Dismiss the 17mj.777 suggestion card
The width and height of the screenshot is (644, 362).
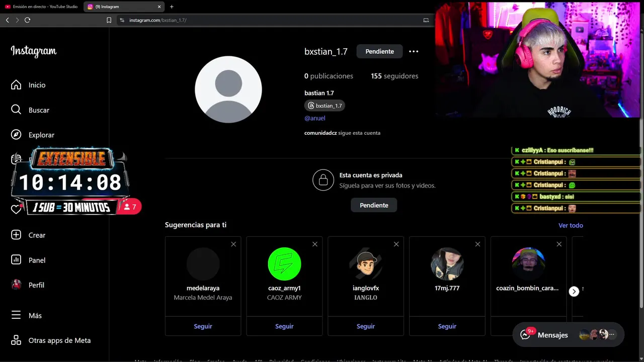pos(478,244)
